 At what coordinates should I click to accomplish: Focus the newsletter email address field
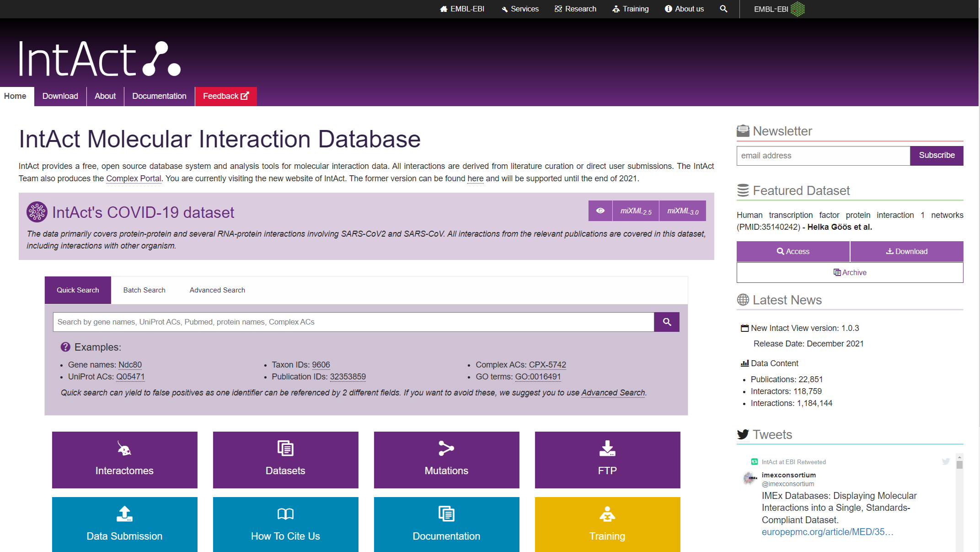coord(823,156)
